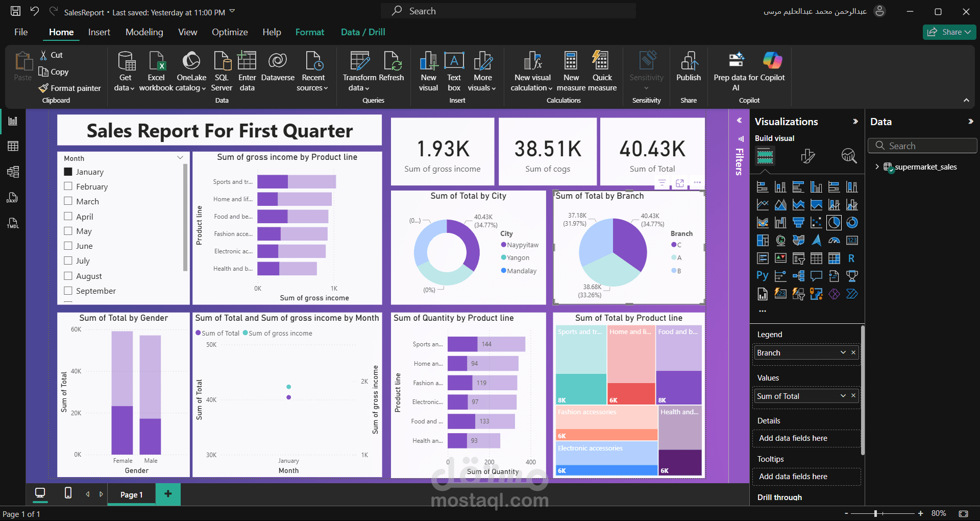Open Table view in left sidebar
The height and width of the screenshot is (521, 980).
pyautogui.click(x=13, y=146)
